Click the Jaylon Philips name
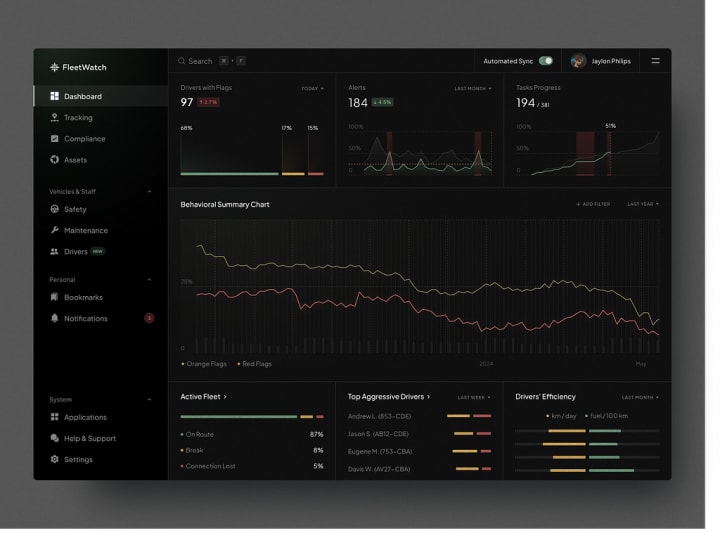Image resolution: width=720 pixels, height=540 pixels. tap(612, 61)
